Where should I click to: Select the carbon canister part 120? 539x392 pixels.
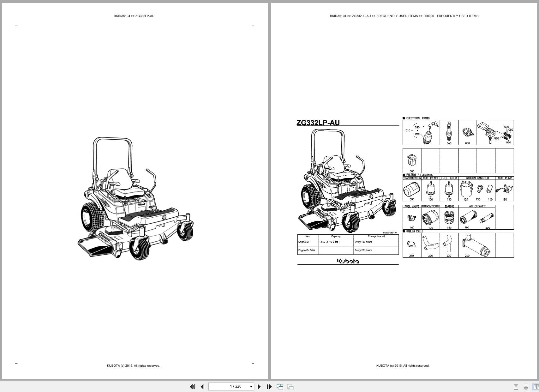tap(466, 189)
